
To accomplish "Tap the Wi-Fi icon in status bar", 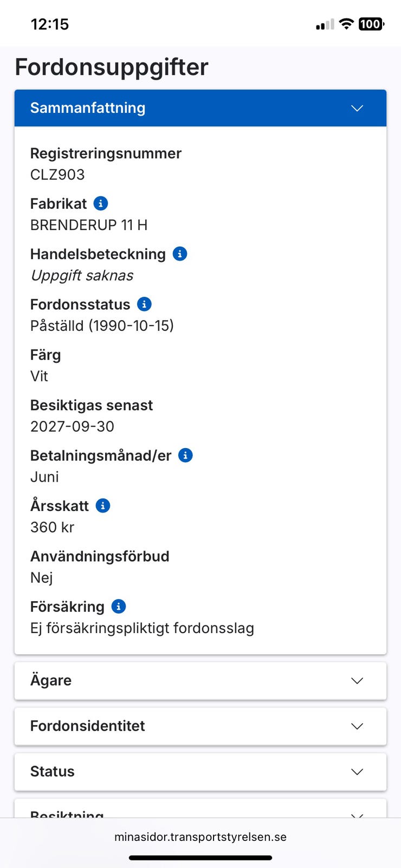I will pyautogui.click(x=346, y=24).
